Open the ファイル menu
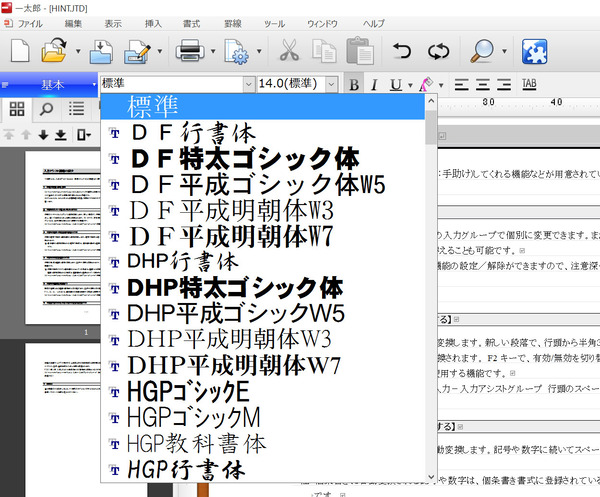 [30, 24]
